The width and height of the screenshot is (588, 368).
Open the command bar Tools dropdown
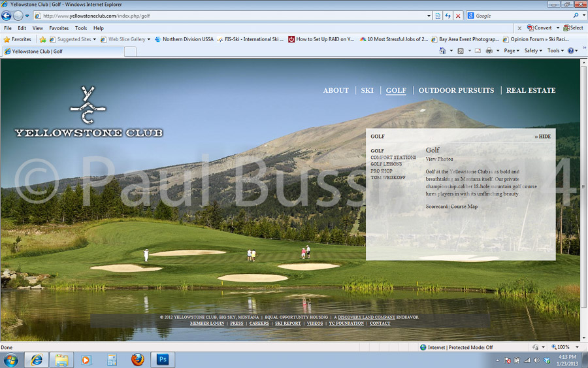(555, 50)
